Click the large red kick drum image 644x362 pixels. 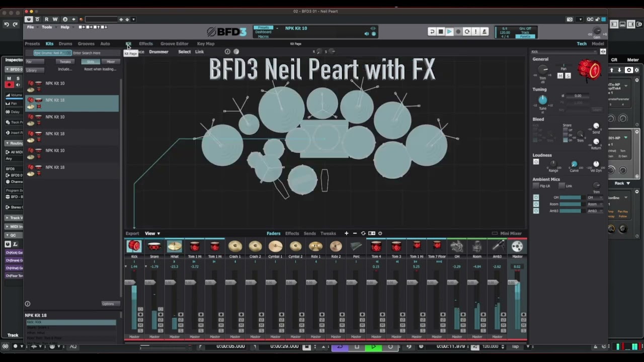coord(589,70)
